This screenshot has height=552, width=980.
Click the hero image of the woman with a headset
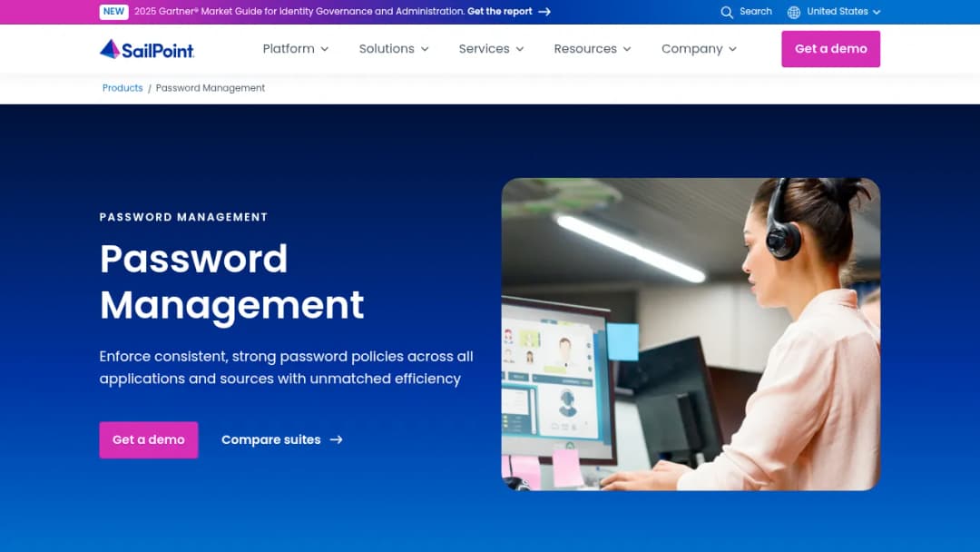(691, 334)
